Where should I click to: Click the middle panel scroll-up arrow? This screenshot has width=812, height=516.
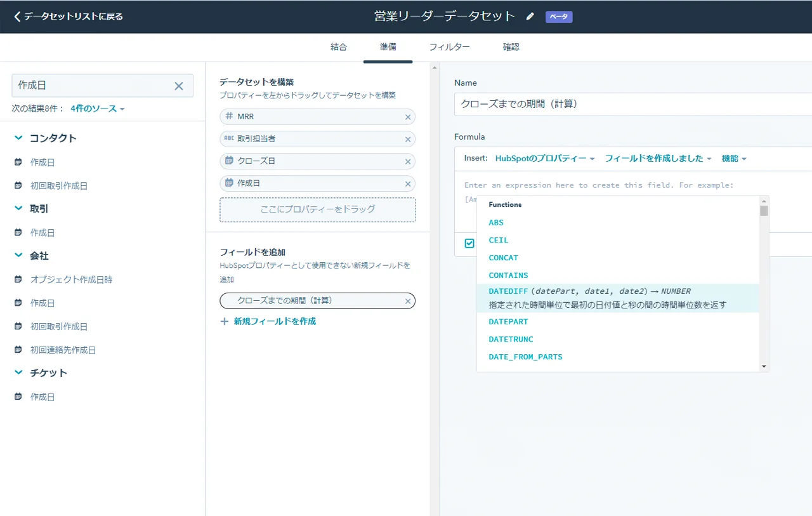tap(435, 67)
